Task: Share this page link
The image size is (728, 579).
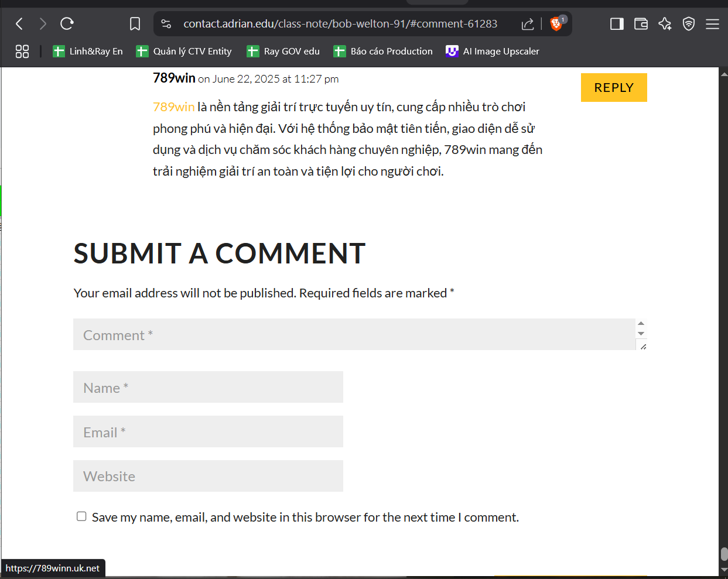Action: coord(528,23)
